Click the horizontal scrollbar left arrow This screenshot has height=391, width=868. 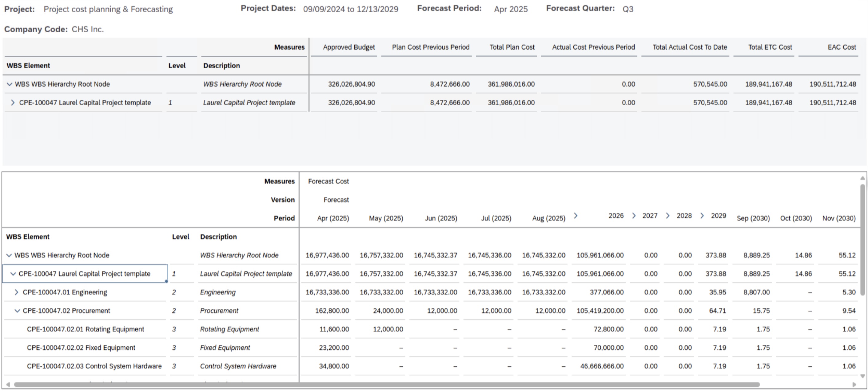coord(8,385)
